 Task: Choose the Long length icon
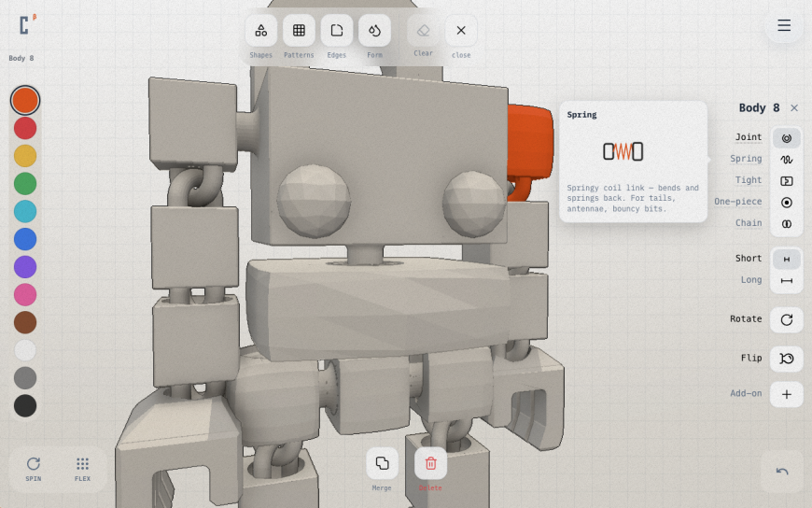(x=786, y=280)
